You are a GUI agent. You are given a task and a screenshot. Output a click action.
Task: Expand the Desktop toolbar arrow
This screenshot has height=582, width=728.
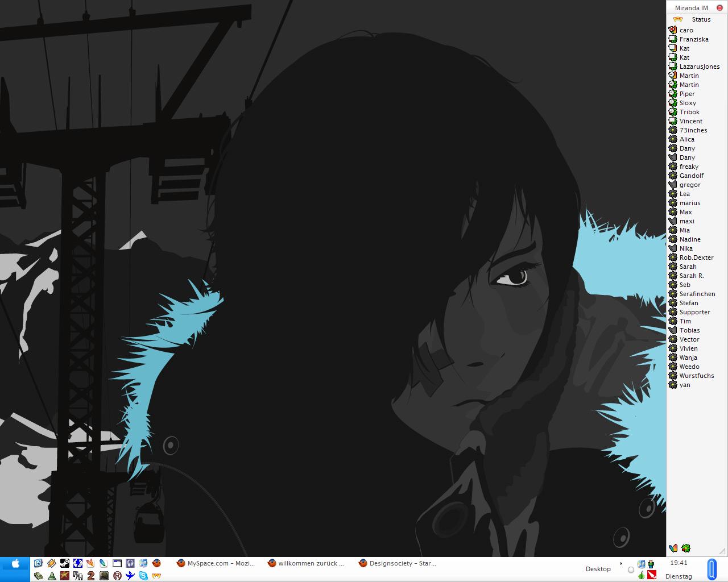coord(621,564)
